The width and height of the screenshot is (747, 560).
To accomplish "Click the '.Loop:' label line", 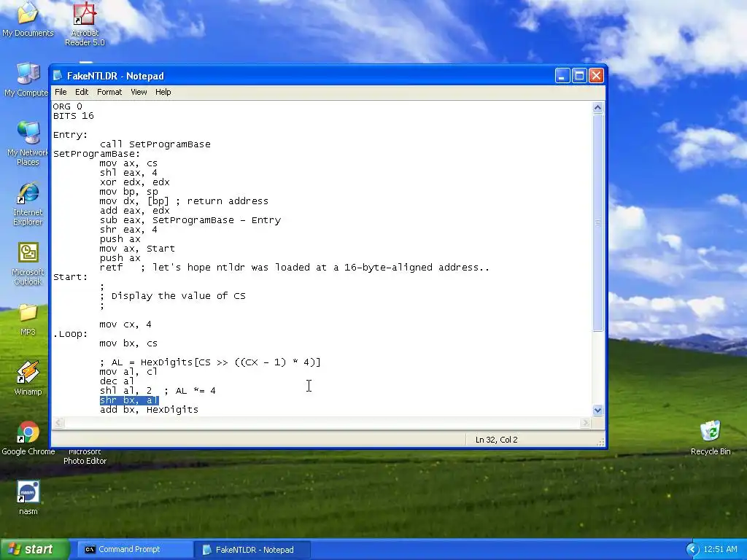I will point(71,334).
